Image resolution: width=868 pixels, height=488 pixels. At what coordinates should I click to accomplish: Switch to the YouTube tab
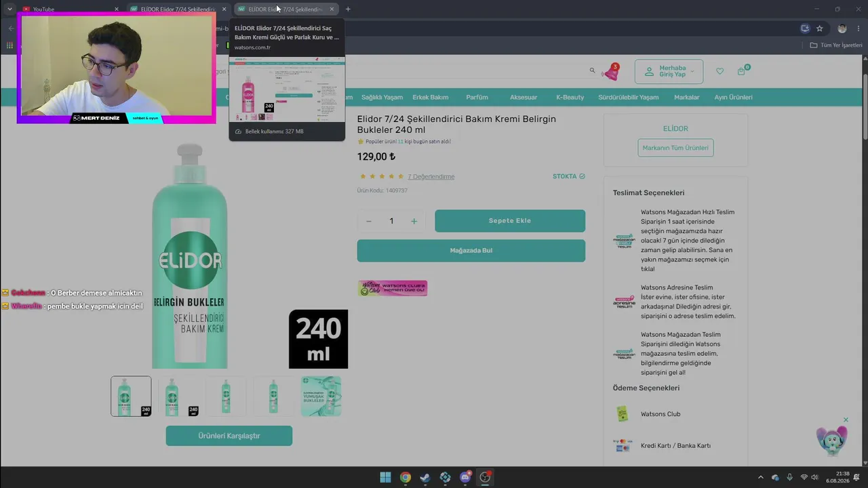pos(71,9)
